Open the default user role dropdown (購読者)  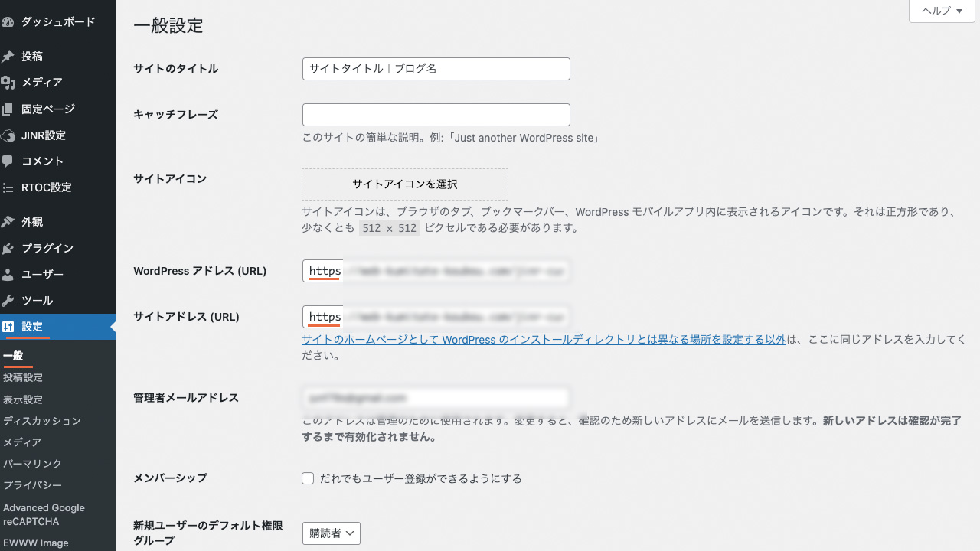coord(331,533)
